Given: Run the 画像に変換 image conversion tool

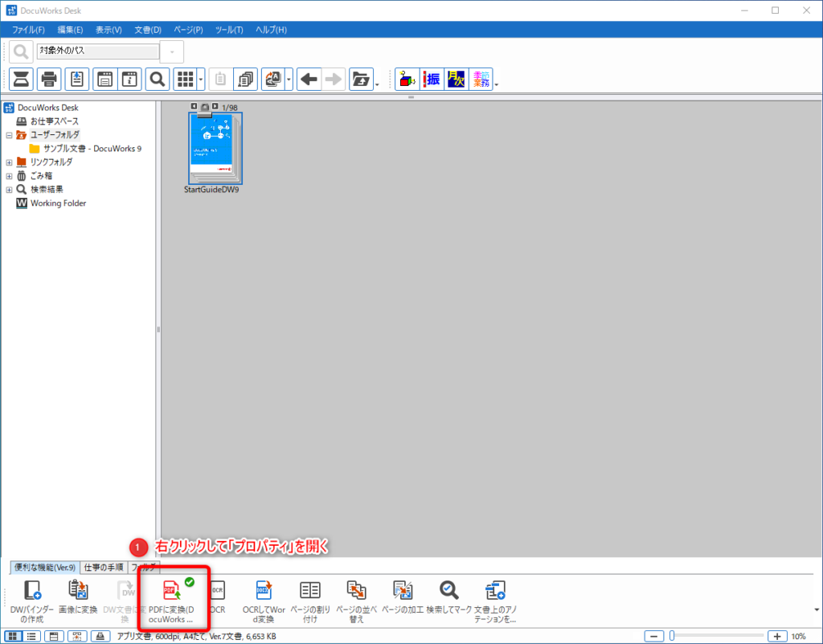Looking at the screenshot, I should [78, 599].
